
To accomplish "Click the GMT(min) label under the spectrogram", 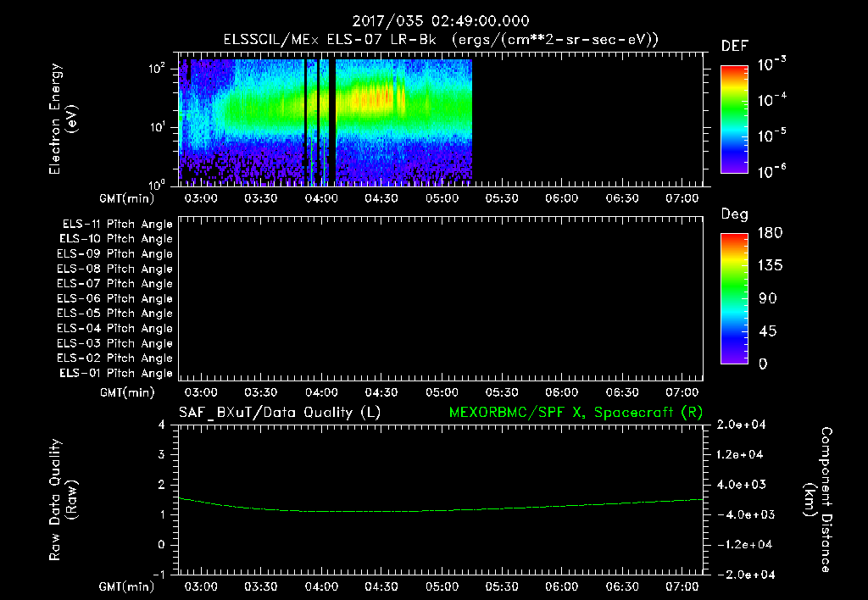I will pyautogui.click(x=126, y=198).
